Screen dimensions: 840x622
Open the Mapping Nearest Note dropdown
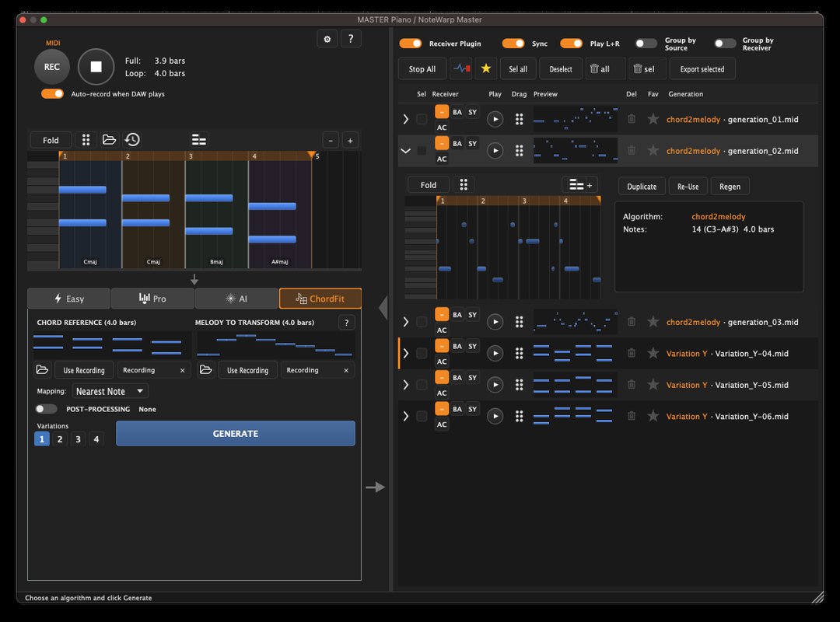click(x=110, y=391)
